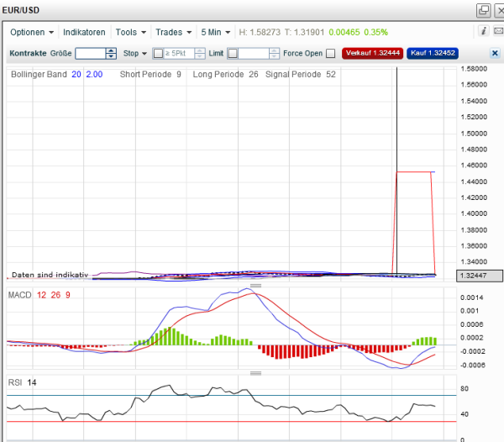Click the restore window icon in title bar
This screenshot has height=442, width=504.
(x=484, y=10)
